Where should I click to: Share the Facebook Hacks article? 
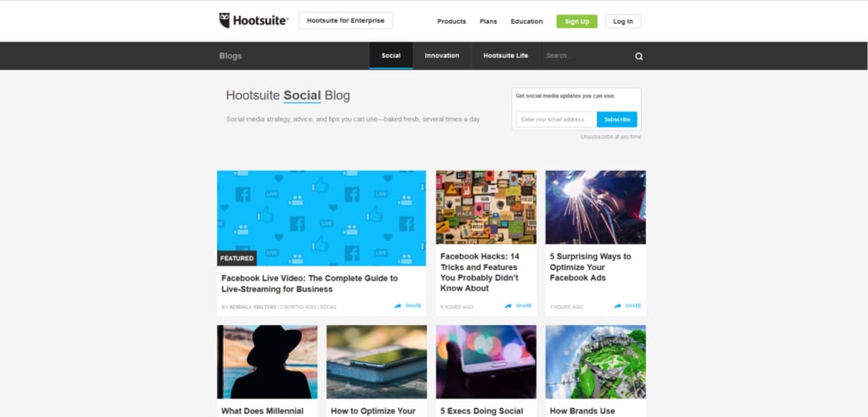pyautogui.click(x=519, y=306)
